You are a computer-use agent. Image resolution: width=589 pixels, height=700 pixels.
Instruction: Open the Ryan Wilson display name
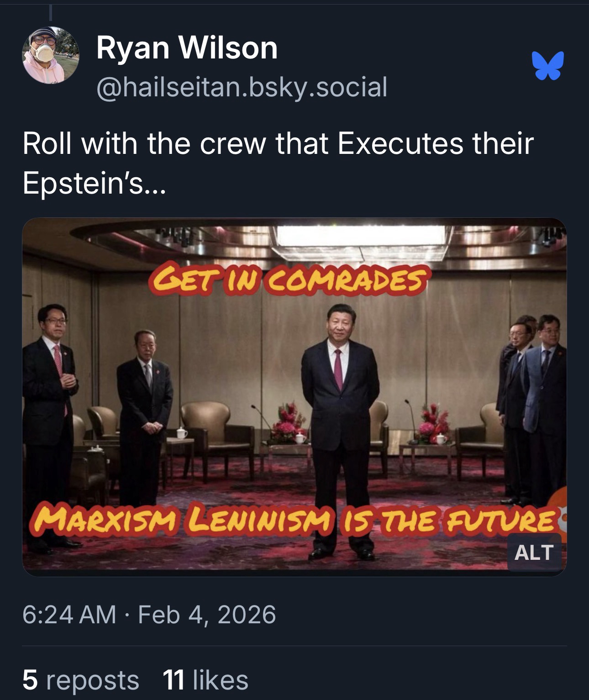tap(187, 48)
